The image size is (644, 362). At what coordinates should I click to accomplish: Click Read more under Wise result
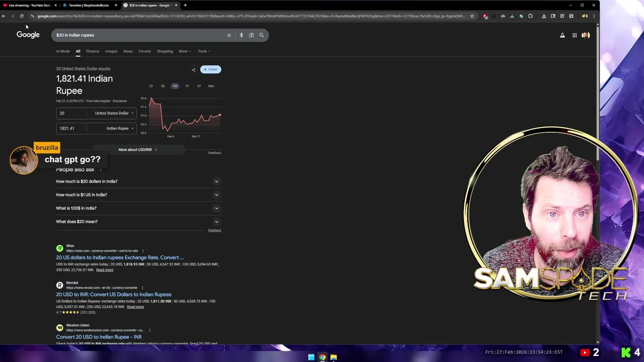pos(105,270)
